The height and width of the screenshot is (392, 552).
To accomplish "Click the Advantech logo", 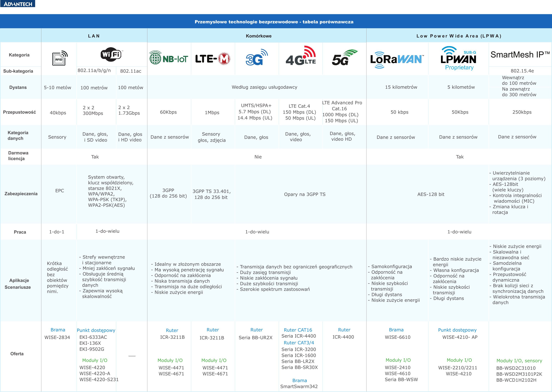I will 18,4.
